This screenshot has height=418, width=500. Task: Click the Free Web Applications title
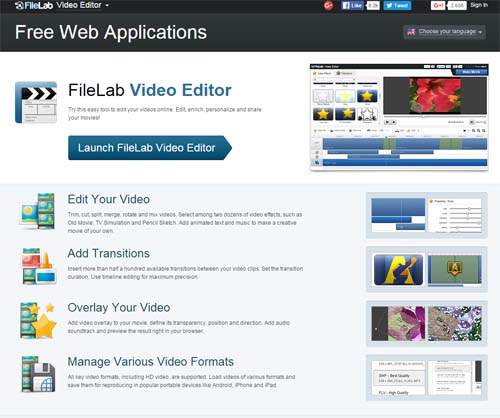tap(111, 32)
